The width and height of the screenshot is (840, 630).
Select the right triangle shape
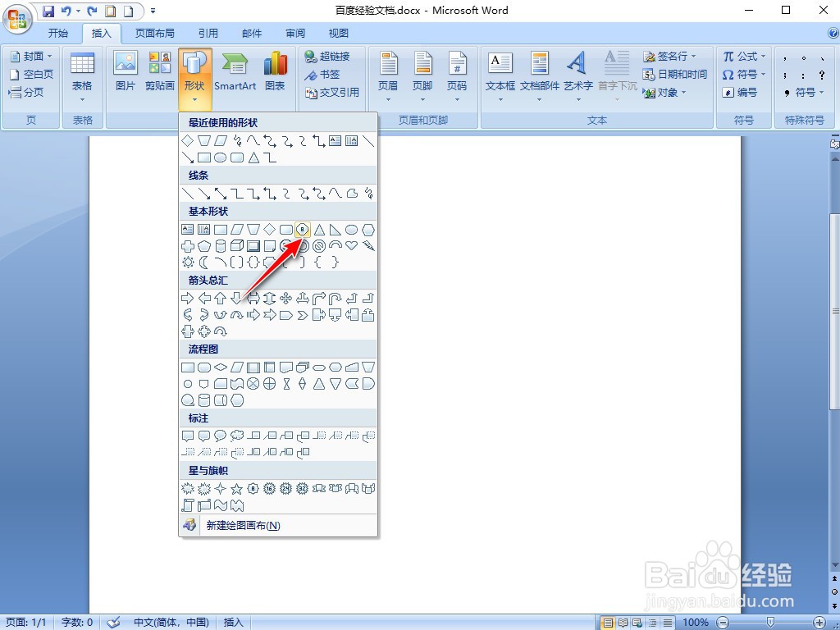[336, 230]
